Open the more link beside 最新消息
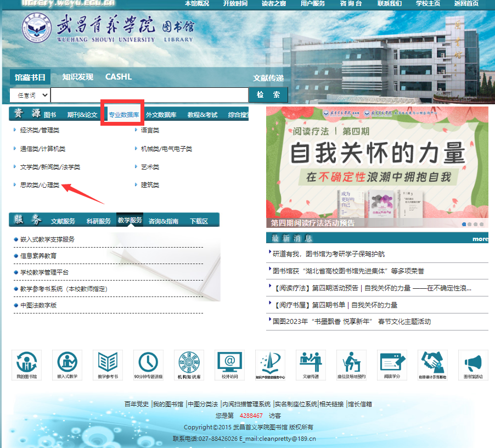 (480, 239)
